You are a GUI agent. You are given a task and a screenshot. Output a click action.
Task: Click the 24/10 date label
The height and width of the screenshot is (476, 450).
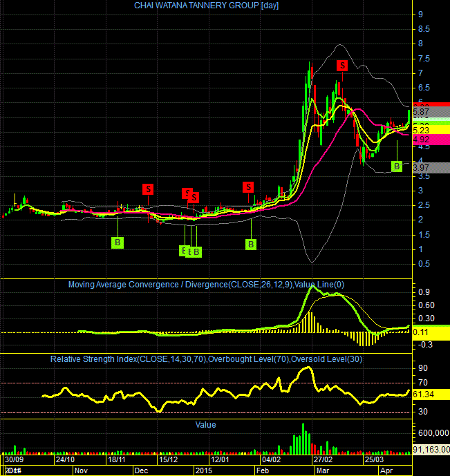pos(65,459)
